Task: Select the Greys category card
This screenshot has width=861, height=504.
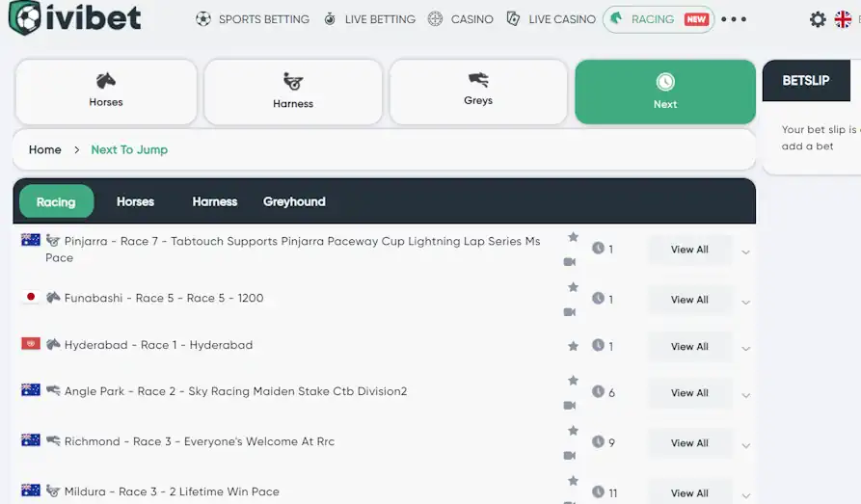Action: click(478, 92)
